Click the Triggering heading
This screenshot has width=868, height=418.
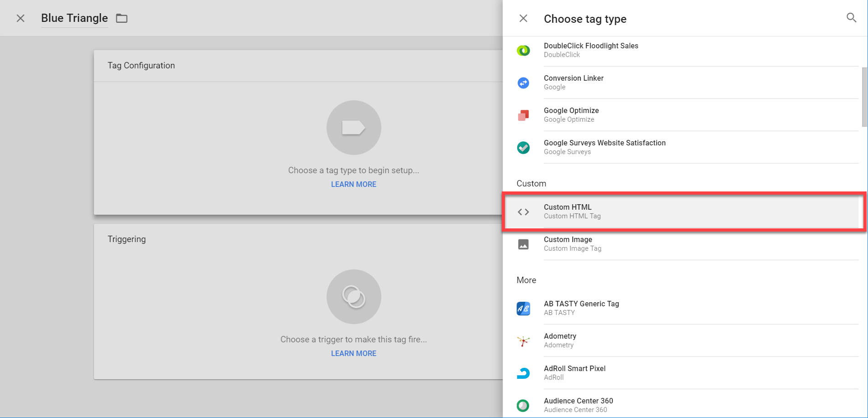coord(127,239)
